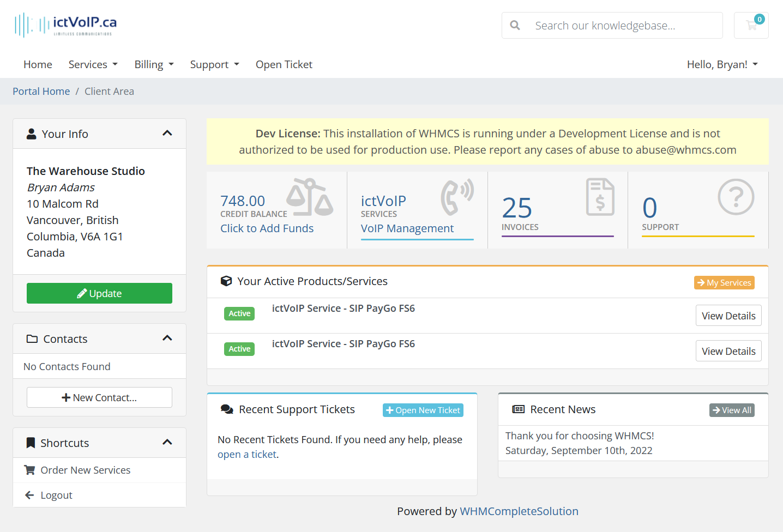The height and width of the screenshot is (532, 783).
Task: Click Portal Home breadcrumb link
Action: coord(41,91)
